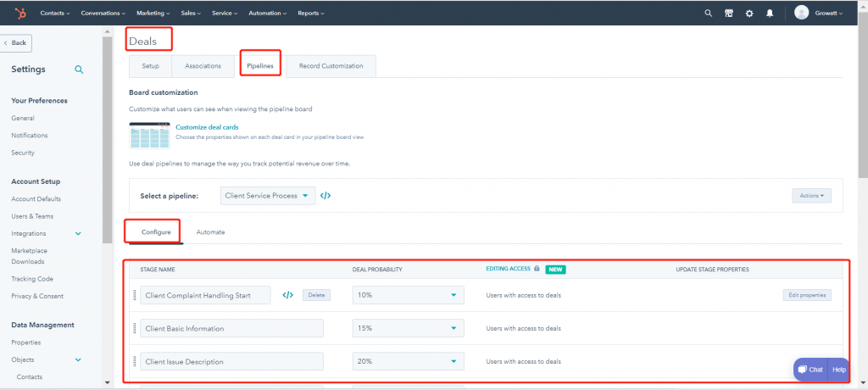This screenshot has height=390, width=868.
Task: Expand Integrations in the sidebar
Action: coord(78,234)
